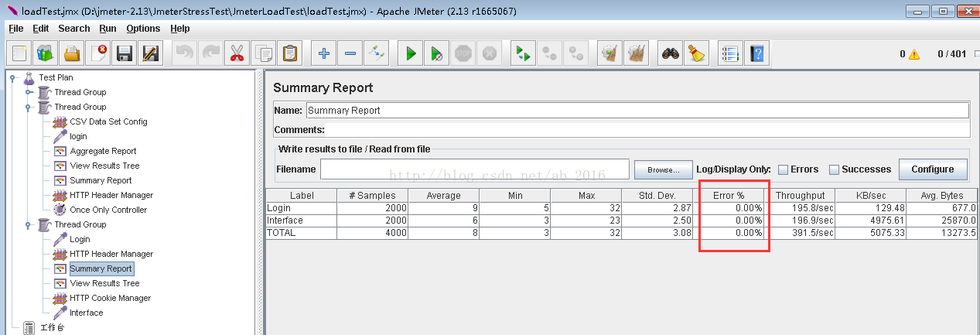
Task: Click the Copy icon in toolbar
Action: (x=263, y=53)
